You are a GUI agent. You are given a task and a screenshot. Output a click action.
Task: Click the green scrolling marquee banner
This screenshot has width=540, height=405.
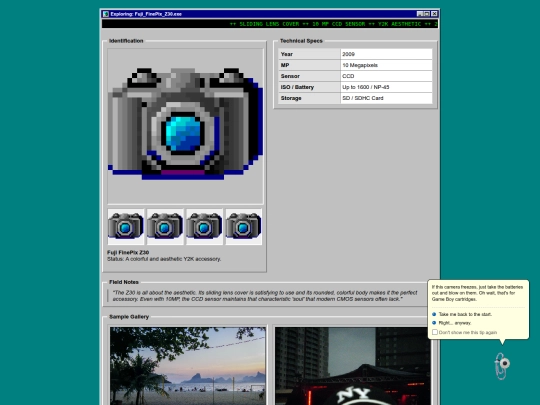[x=270, y=24]
